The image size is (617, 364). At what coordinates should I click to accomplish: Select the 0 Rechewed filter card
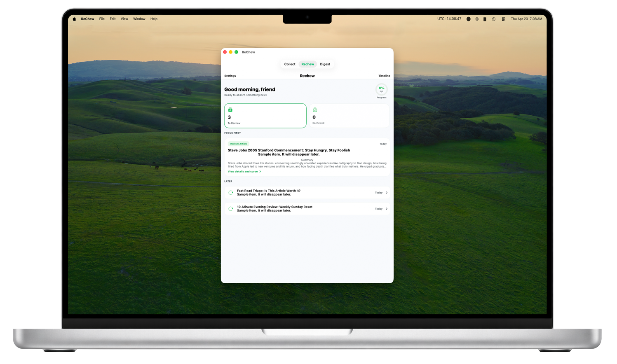point(349,116)
